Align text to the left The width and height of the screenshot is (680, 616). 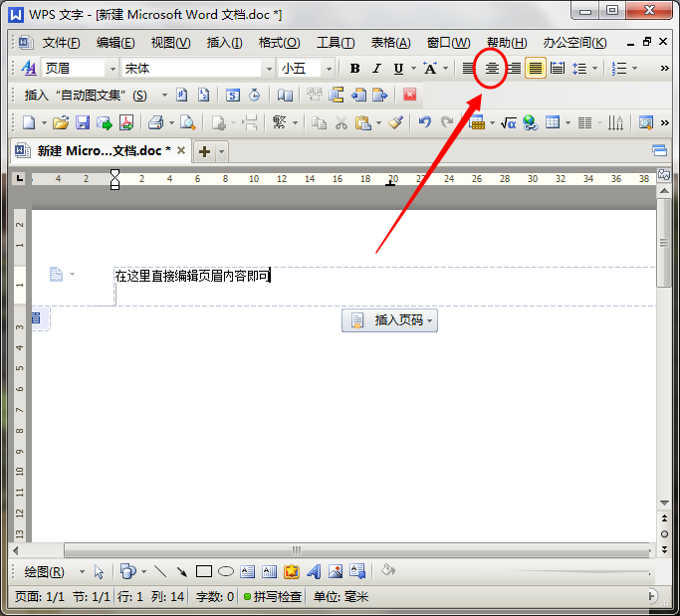468,69
